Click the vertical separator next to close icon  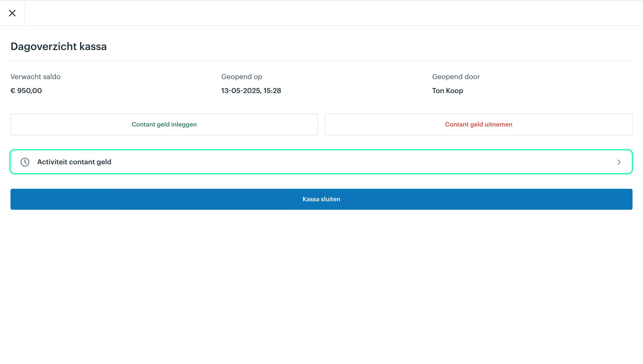[x=24, y=13]
